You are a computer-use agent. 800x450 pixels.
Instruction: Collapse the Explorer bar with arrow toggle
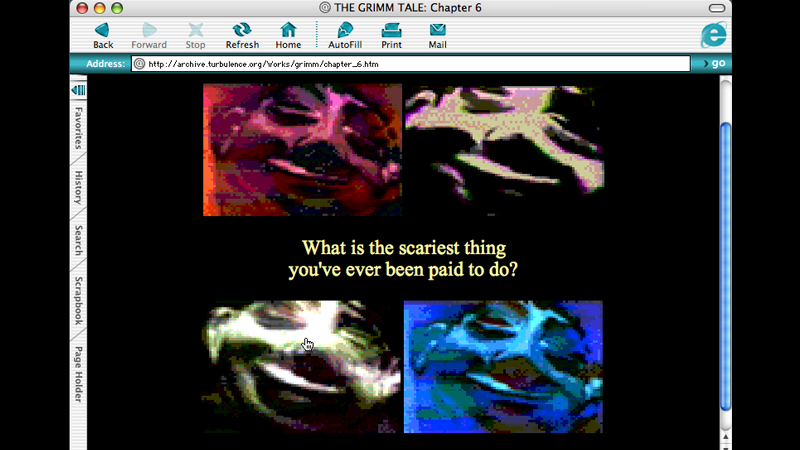tap(78, 90)
